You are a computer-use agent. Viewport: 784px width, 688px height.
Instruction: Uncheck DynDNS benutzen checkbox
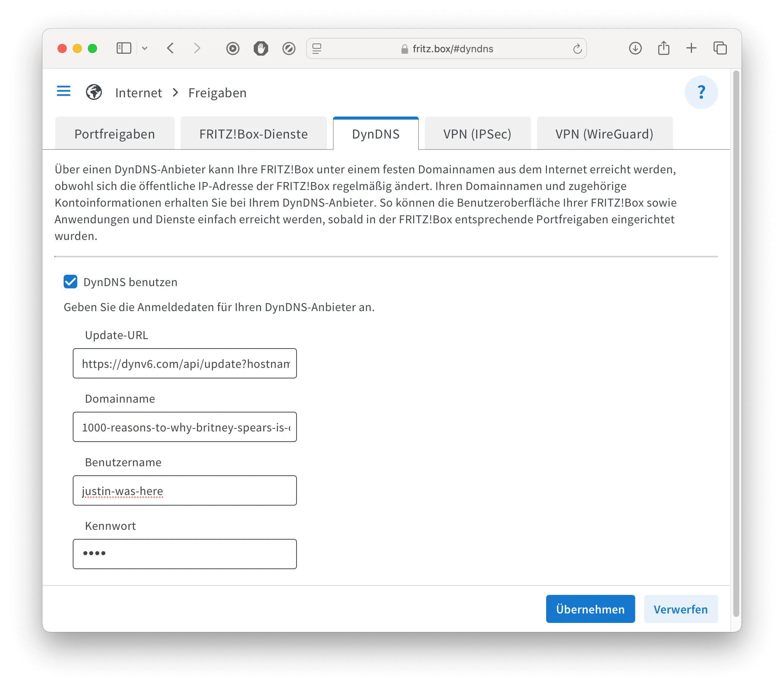click(70, 282)
